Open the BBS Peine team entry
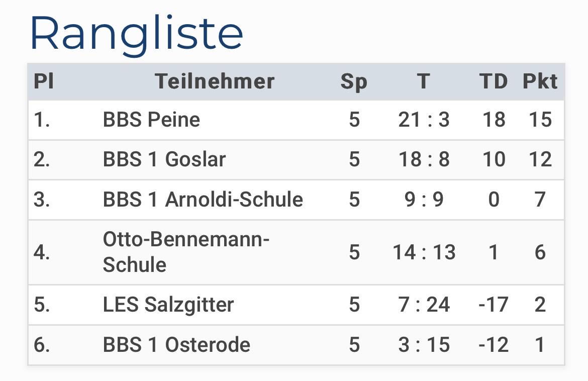 click(x=151, y=120)
